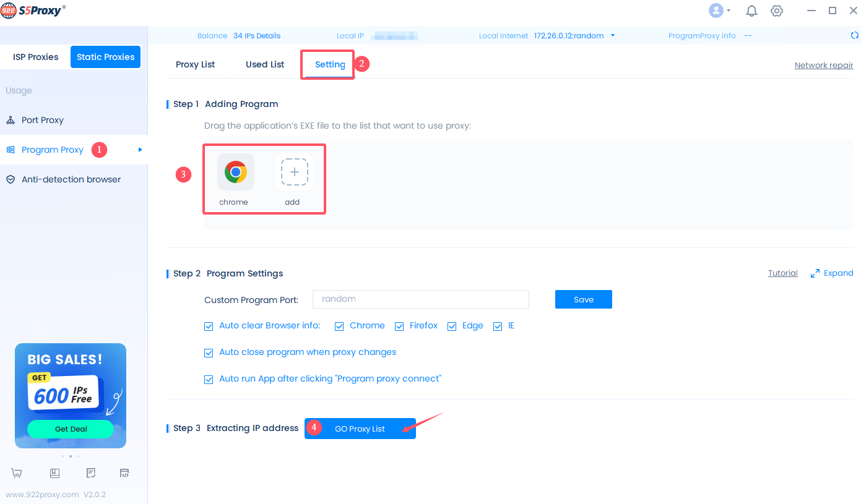Toggle the Auto clear Browser info checkbox

click(209, 327)
